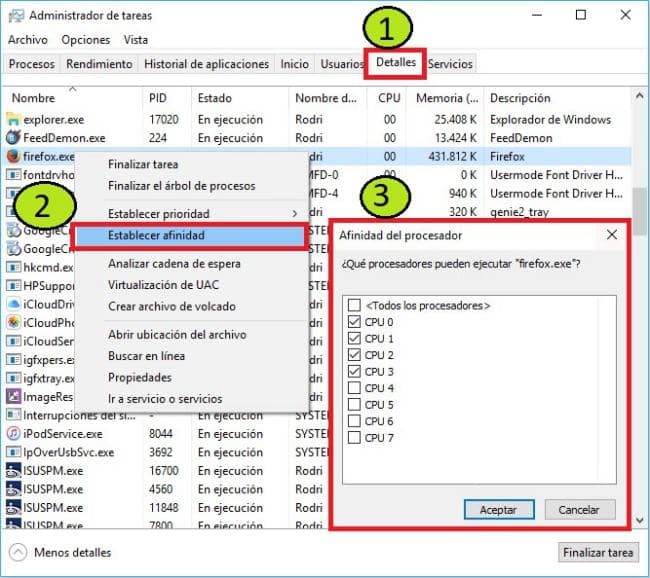
Task: Click the Menos detalles link
Action: pos(73,553)
